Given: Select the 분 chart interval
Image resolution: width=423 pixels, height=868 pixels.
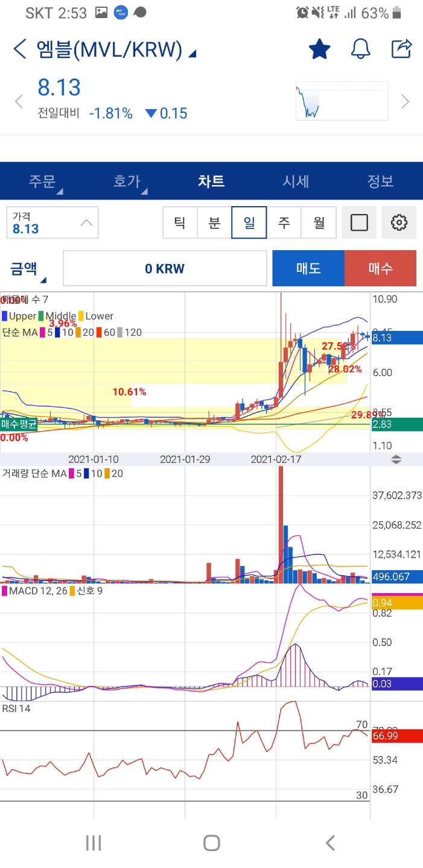Looking at the screenshot, I should [x=214, y=222].
